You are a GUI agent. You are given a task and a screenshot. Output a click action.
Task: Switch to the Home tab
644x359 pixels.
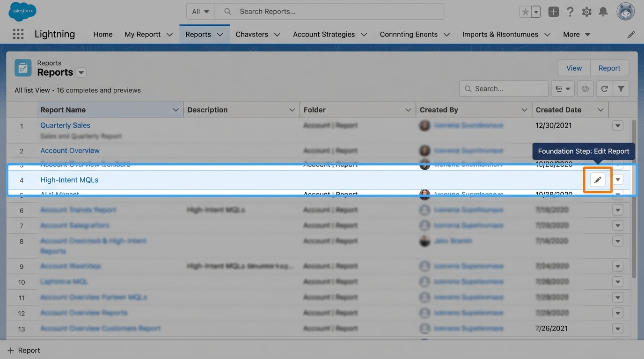coord(102,34)
